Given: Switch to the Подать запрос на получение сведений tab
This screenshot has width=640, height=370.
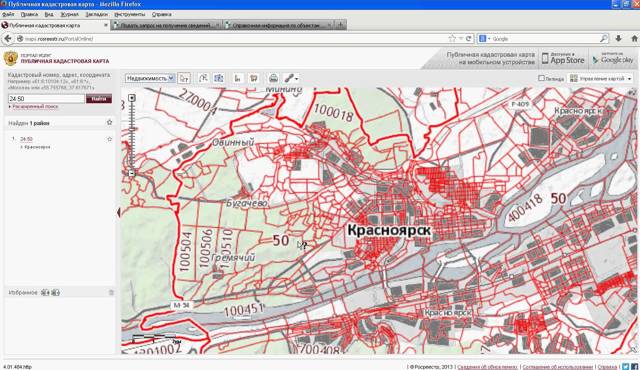Looking at the screenshot, I should coord(167,25).
